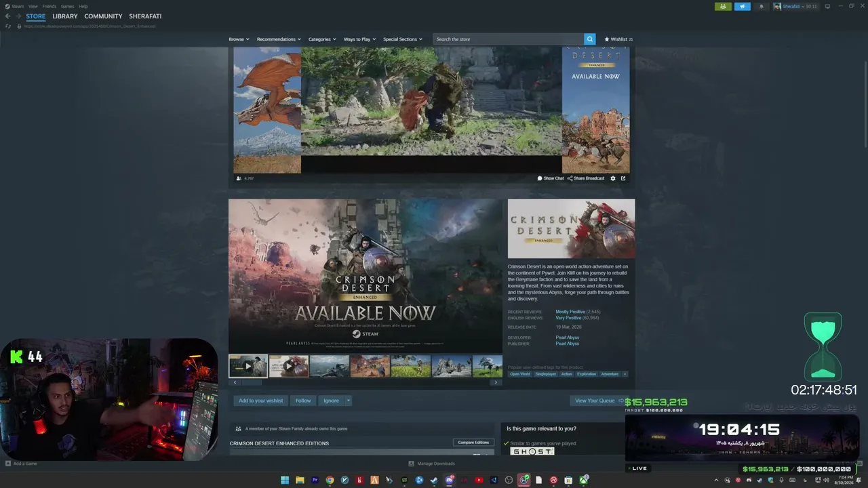The height and width of the screenshot is (488, 868).
Task: Switch to the LIBRARY tab
Action: pos(65,16)
